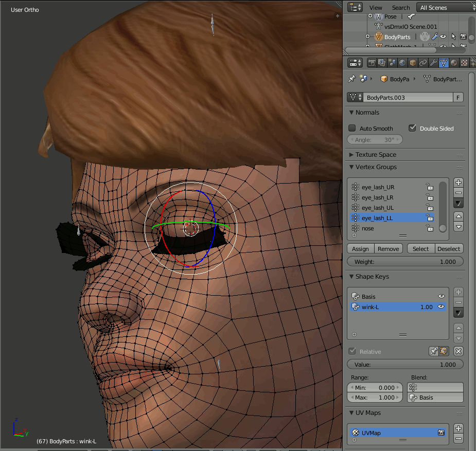Click the shape key Value slider

(405, 365)
